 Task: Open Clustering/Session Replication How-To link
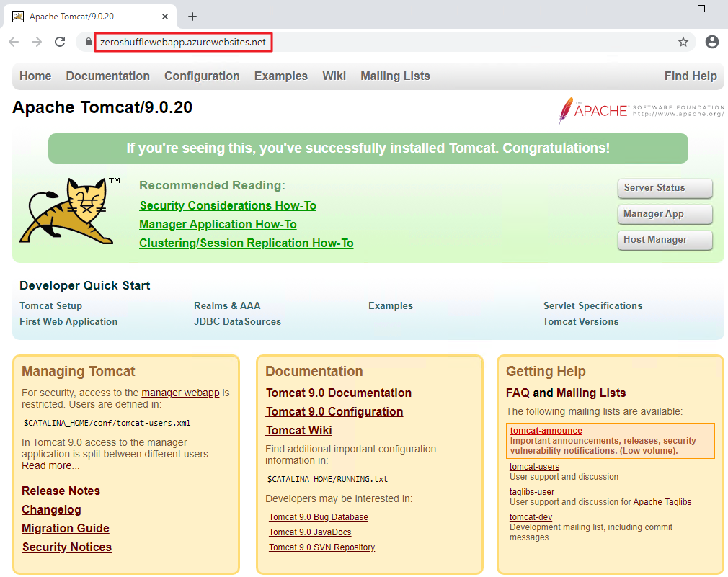(246, 243)
